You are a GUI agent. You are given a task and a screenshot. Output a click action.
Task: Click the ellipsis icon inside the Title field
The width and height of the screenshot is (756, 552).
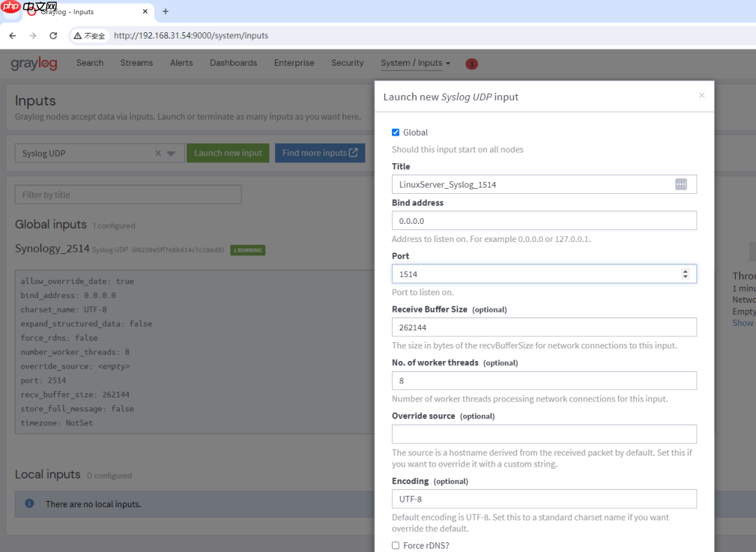tap(680, 184)
